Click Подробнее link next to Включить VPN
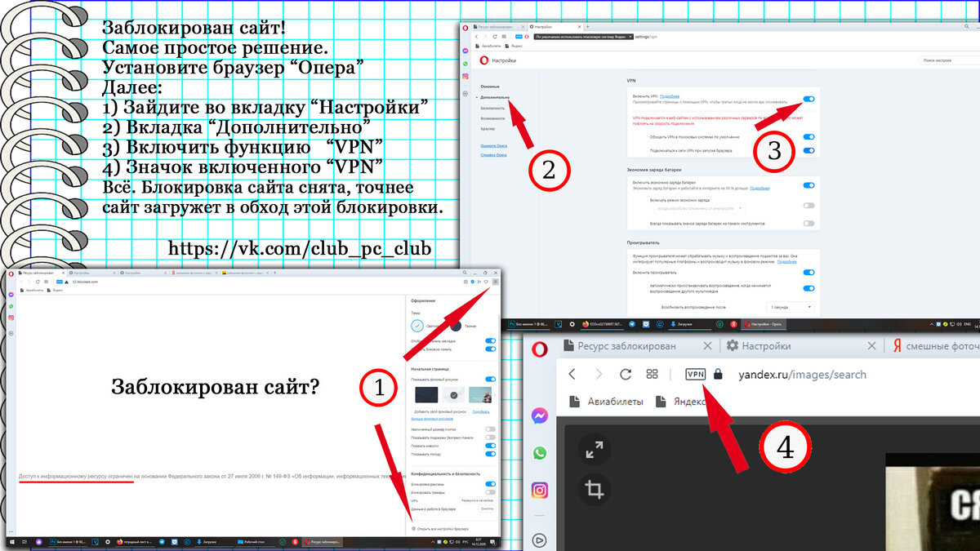 tap(670, 96)
